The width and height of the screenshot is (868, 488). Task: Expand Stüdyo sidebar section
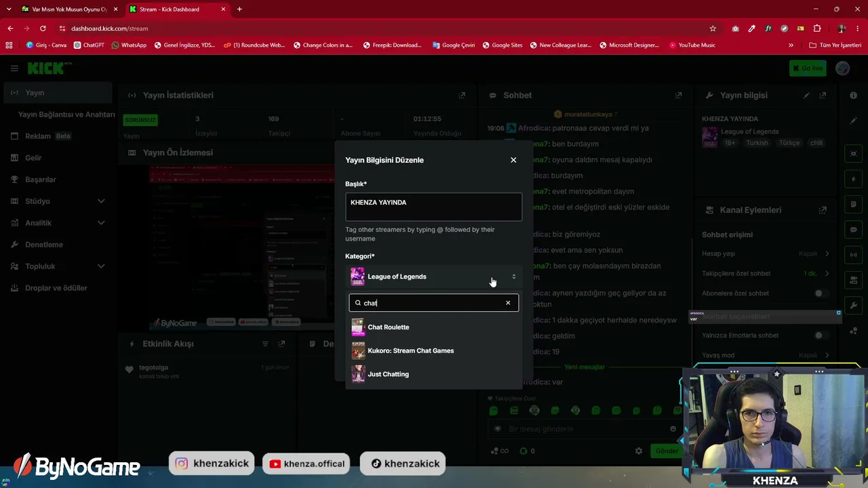pyautogui.click(x=57, y=201)
